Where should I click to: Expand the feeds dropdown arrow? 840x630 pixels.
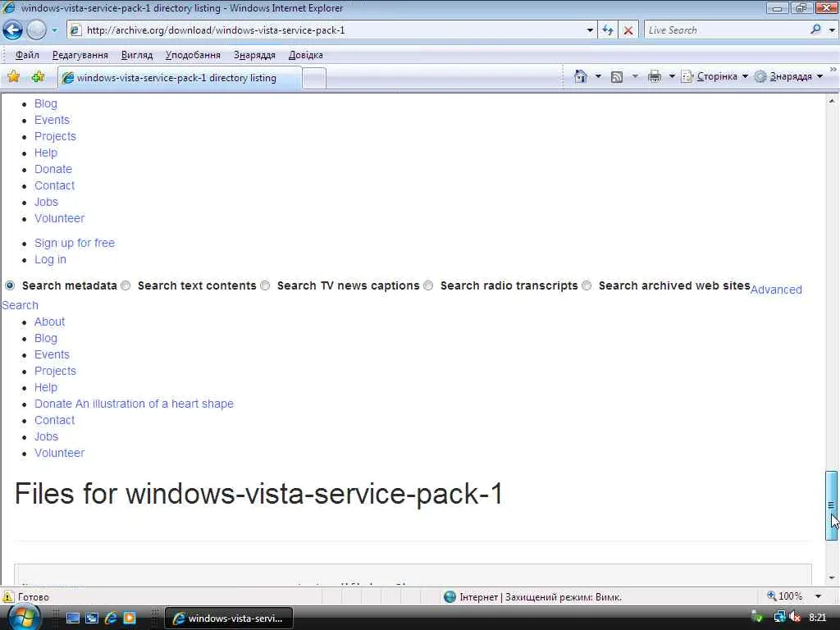point(635,76)
